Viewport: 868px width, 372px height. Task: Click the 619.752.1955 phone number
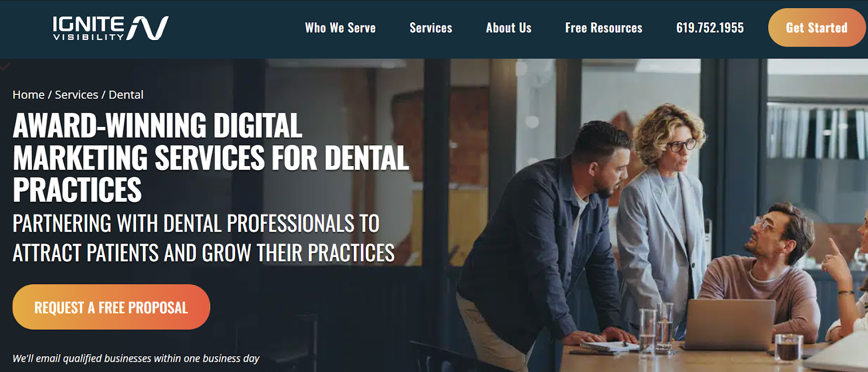pyautogui.click(x=710, y=28)
